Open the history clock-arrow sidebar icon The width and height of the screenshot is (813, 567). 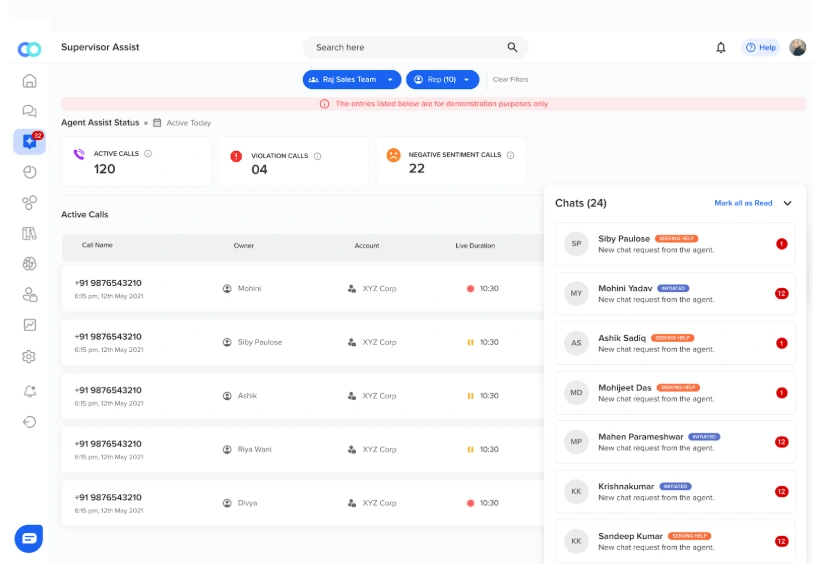(x=30, y=422)
